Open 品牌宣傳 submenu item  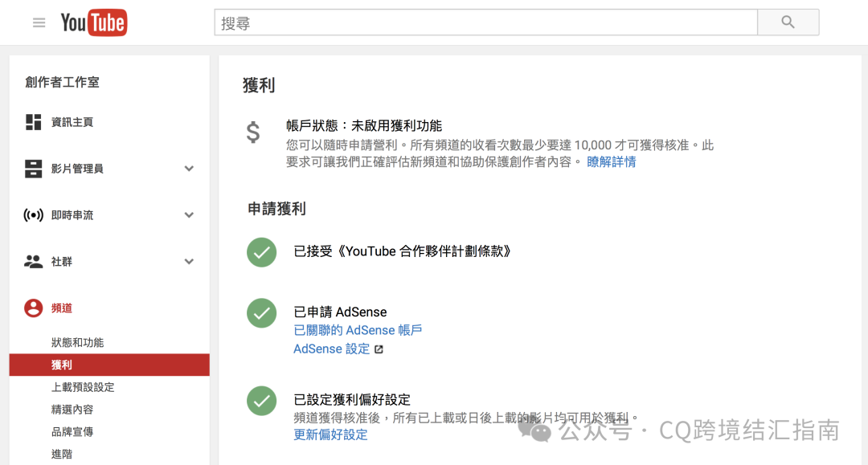point(72,431)
